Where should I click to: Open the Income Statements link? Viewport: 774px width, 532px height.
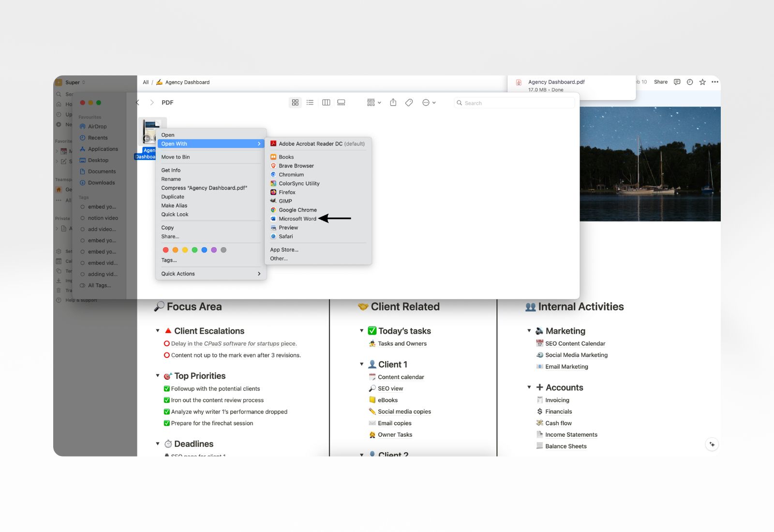tap(571, 435)
